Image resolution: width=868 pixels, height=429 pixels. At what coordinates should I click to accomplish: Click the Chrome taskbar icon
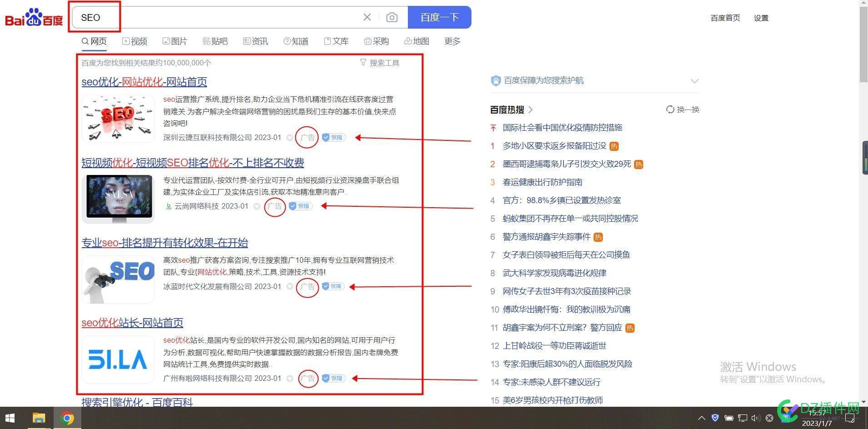tap(67, 418)
